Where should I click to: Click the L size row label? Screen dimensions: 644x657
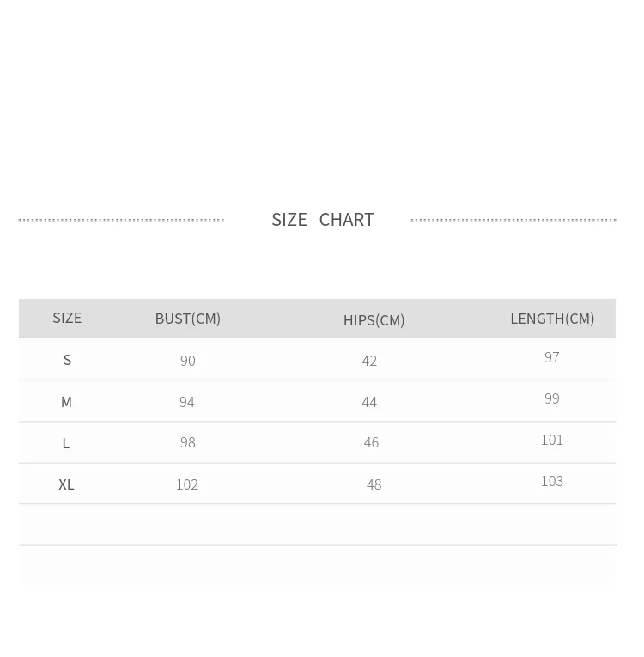coord(66,443)
